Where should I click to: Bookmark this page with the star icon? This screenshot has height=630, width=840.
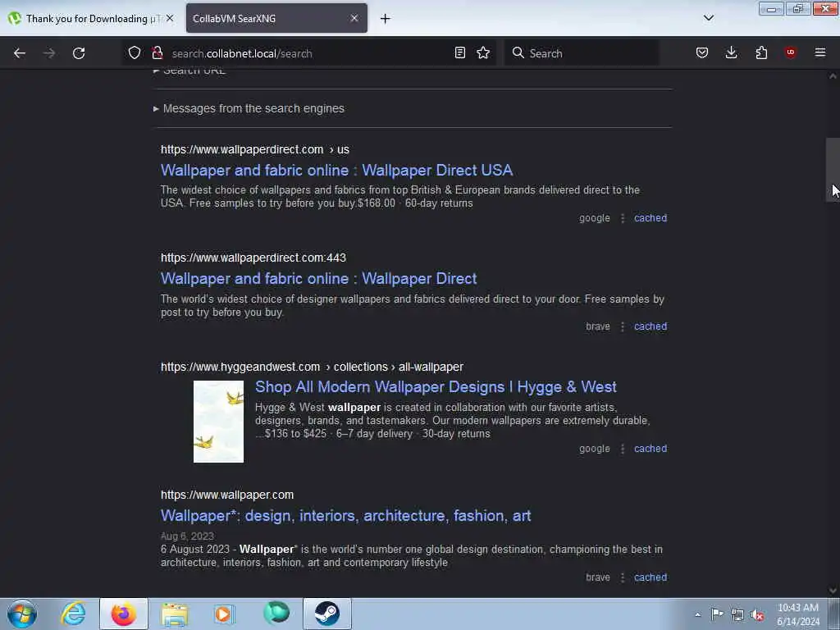tap(483, 52)
